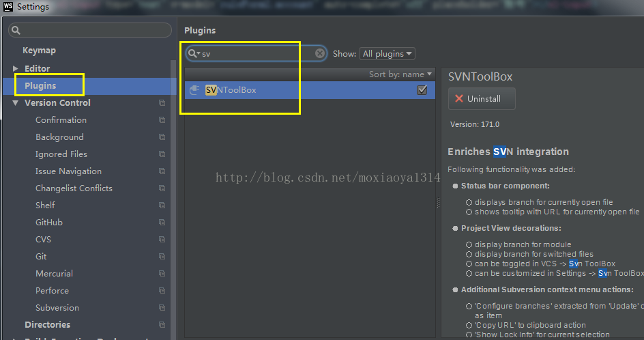Uncheck the SVNToolBox plugin checkbox
Image resolution: width=644 pixels, height=340 pixels.
(x=422, y=90)
